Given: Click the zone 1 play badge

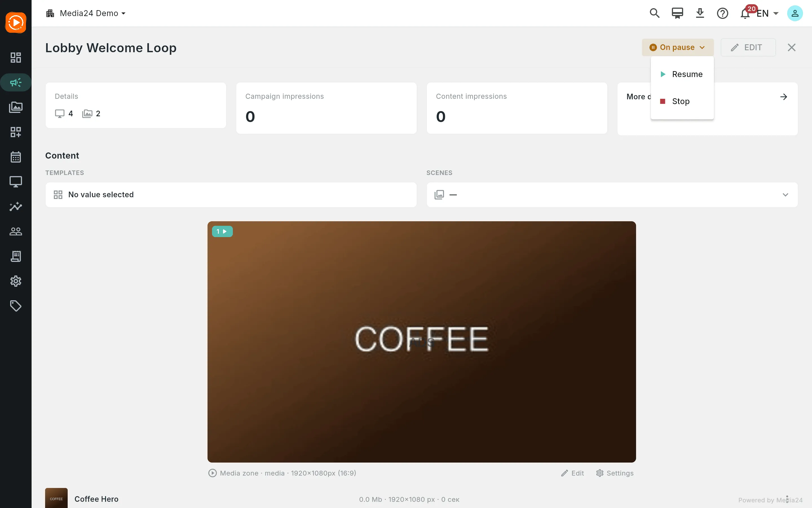Looking at the screenshot, I should coord(222,231).
